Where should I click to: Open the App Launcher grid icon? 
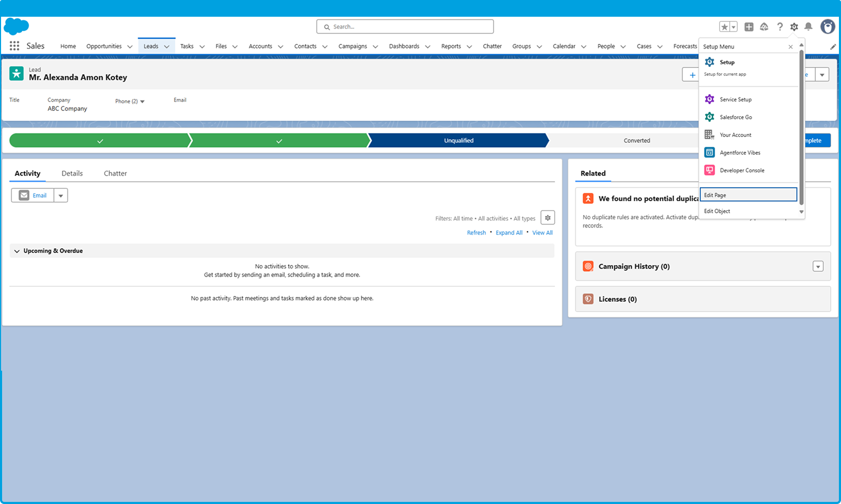(x=14, y=46)
